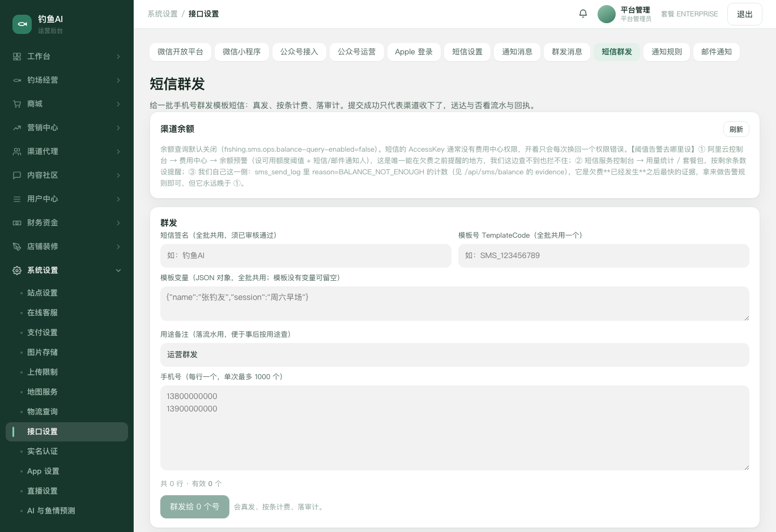Click the 营销中心 trending chart icon
Viewport: 776px width, 532px height.
point(17,128)
